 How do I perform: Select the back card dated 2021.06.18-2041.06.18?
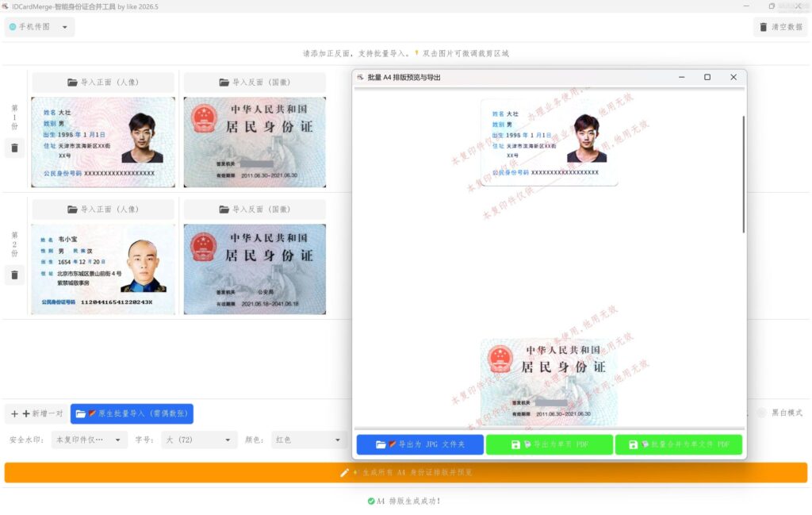point(255,269)
